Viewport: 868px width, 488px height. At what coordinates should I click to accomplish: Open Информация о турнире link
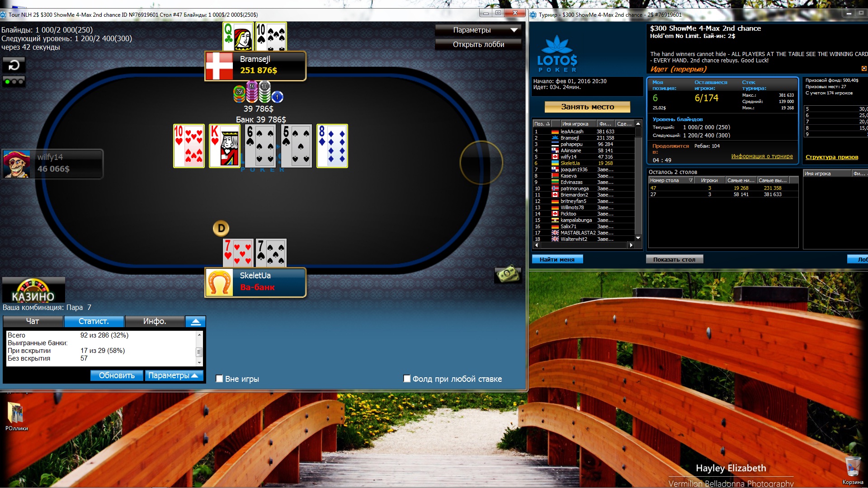[762, 156]
